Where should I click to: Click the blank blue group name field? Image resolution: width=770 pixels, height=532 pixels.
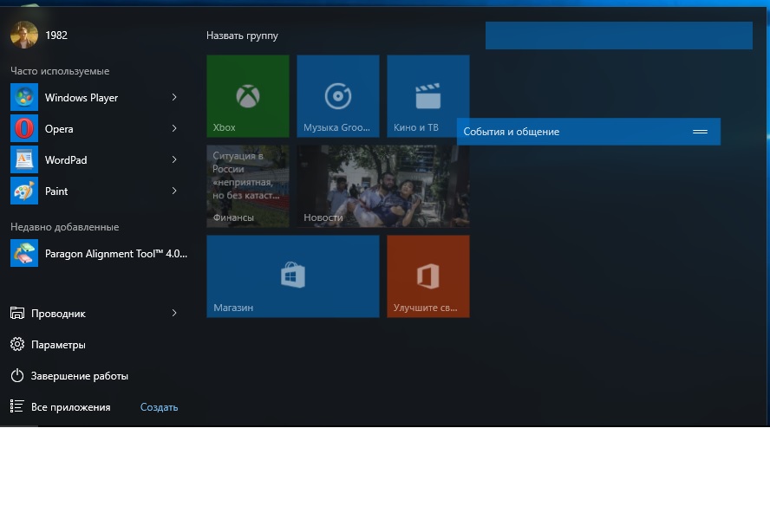coord(619,36)
